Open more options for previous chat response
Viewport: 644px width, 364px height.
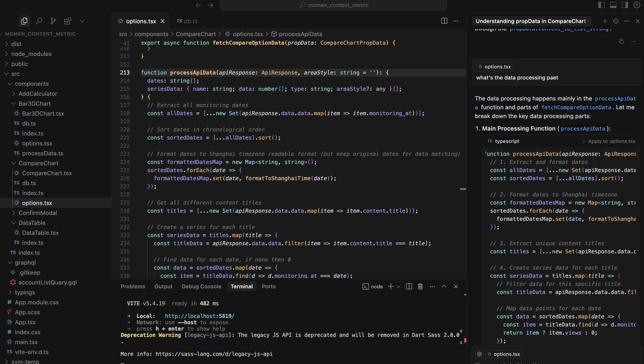coord(633,41)
